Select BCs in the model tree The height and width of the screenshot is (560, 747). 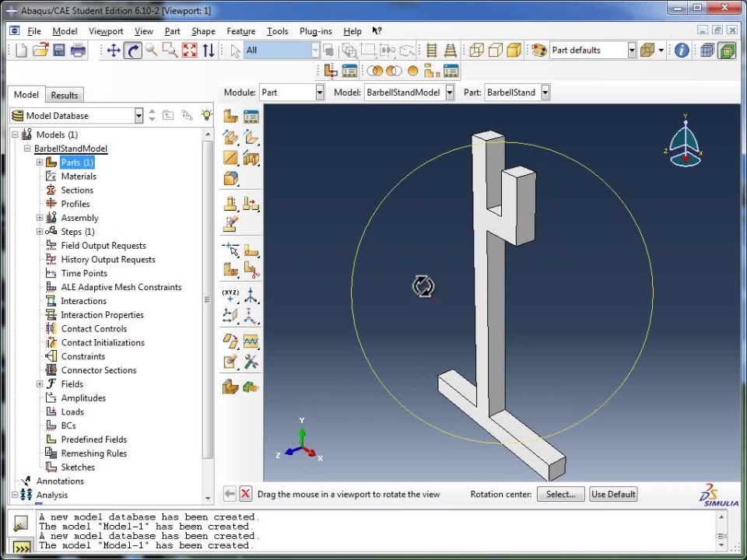(68, 425)
